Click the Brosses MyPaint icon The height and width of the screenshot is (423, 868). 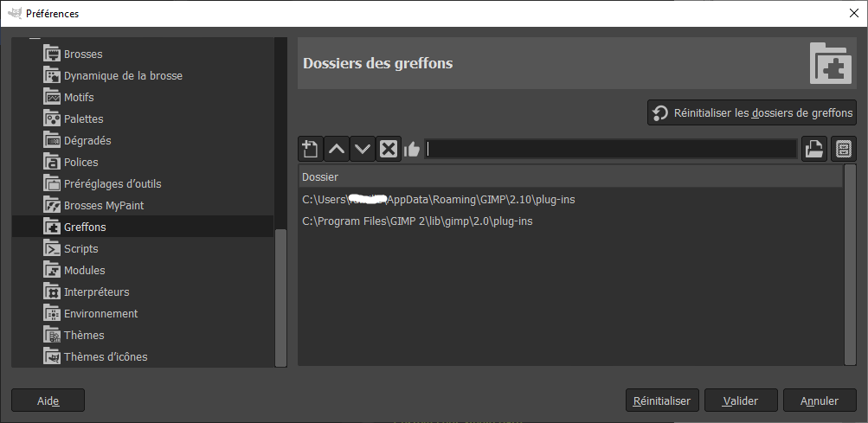point(51,205)
